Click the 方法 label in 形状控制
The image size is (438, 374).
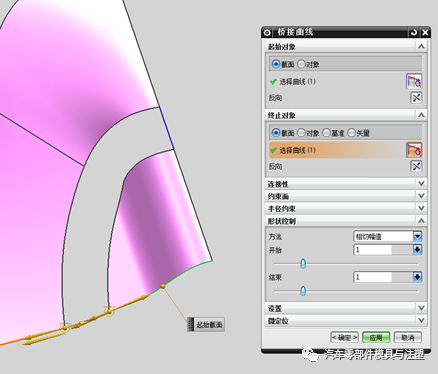click(275, 237)
